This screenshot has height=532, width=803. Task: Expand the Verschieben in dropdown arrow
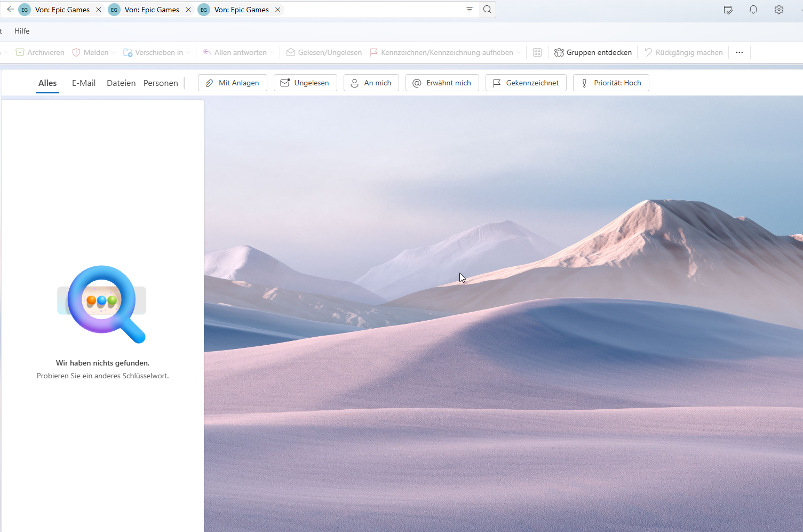[188, 52]
